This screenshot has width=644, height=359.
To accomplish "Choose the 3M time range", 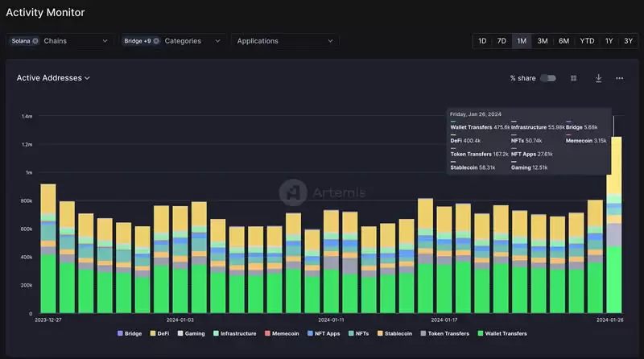I will click(543, 41).
